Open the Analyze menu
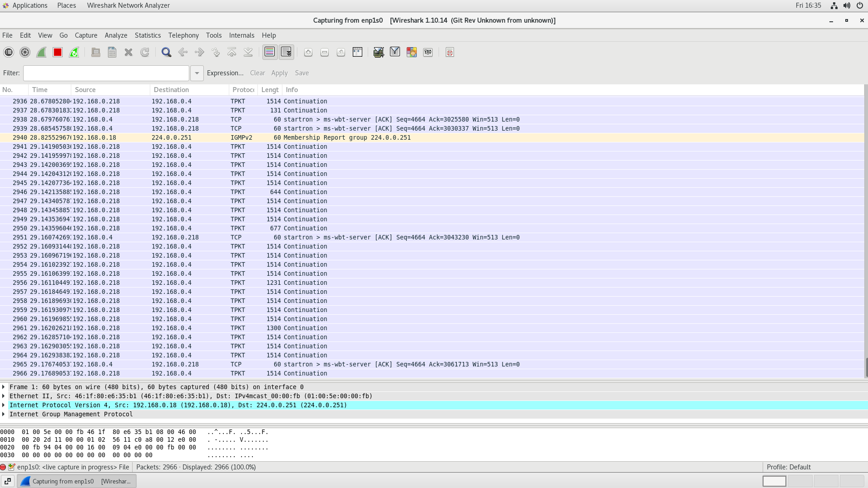This screenshot has width=868, height=488. 116,35
